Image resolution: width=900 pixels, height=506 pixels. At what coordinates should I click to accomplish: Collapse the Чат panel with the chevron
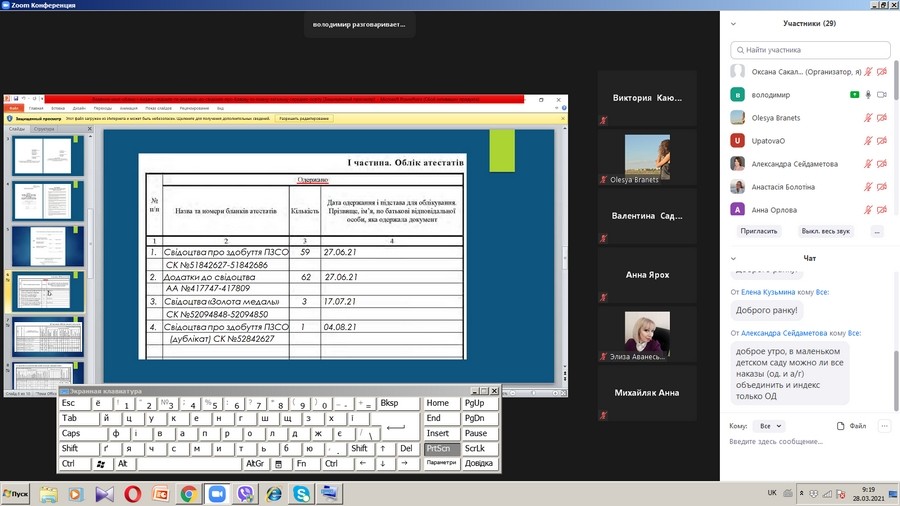coord(734,258)
